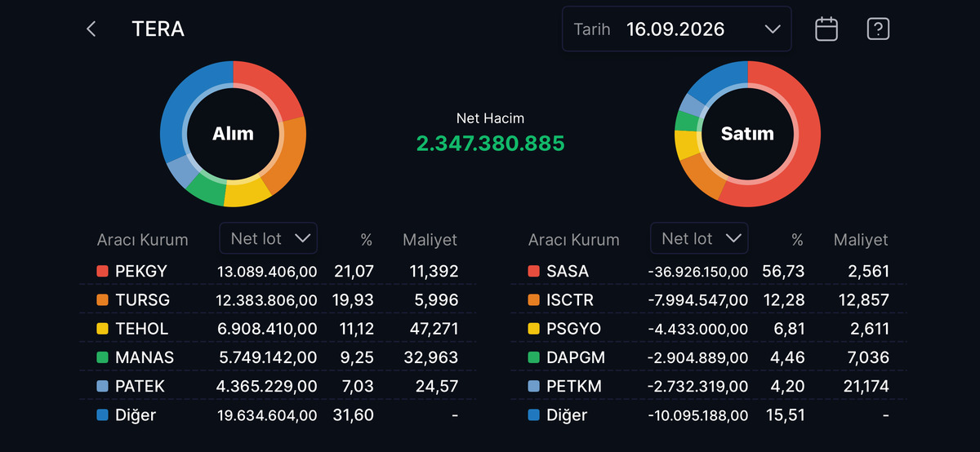
Task: Select the PSGYO row label
Action: [573, 329]
